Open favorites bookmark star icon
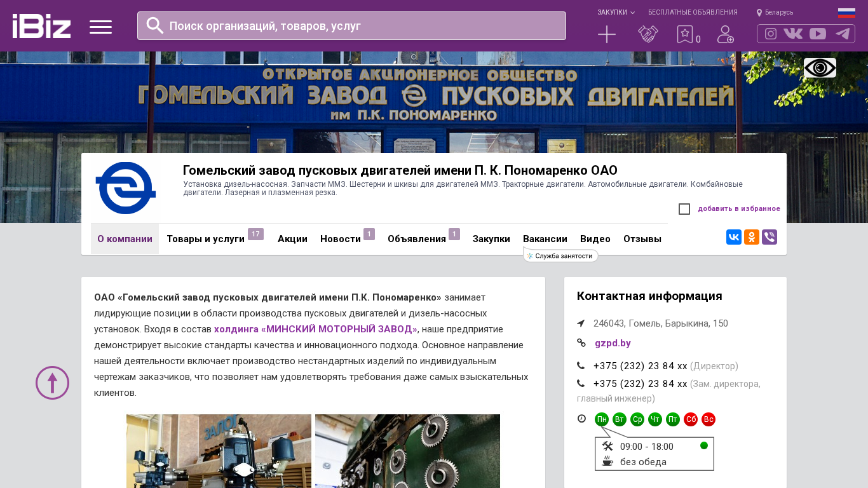 coord(685,34)
